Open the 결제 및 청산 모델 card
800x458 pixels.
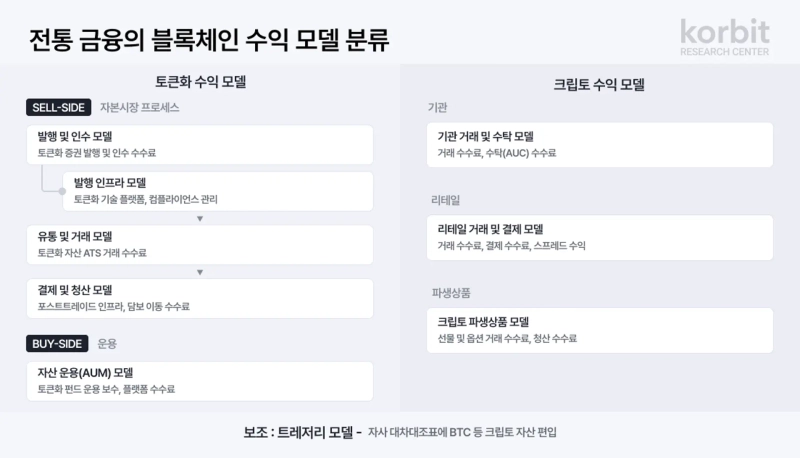pyautogui.click(x=200, y=298)
